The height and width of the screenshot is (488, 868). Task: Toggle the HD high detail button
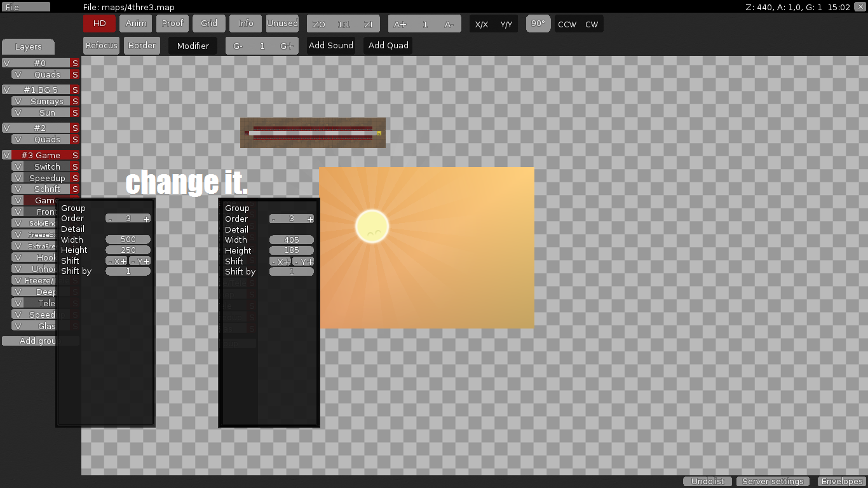point(100,24)
